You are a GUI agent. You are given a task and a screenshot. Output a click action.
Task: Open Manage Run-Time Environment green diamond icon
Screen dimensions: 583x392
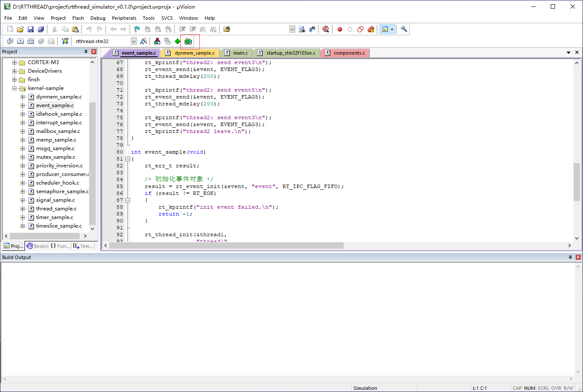tap(178, 41)
